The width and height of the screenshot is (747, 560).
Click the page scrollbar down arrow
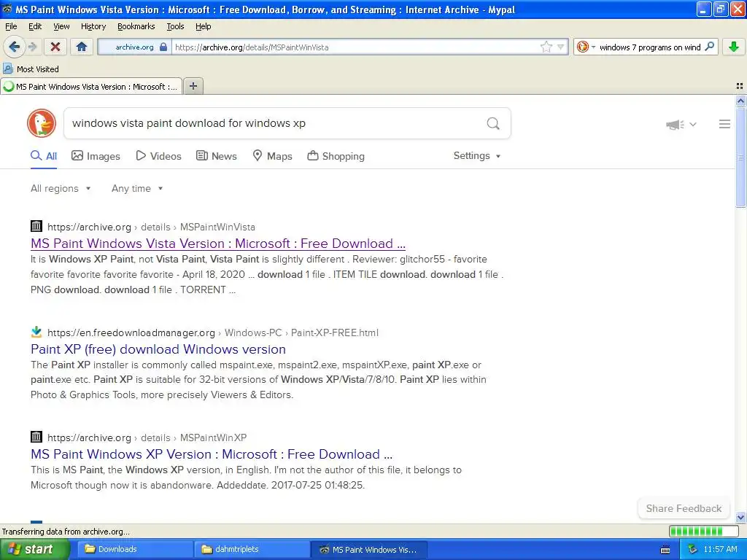click(740, 517)
